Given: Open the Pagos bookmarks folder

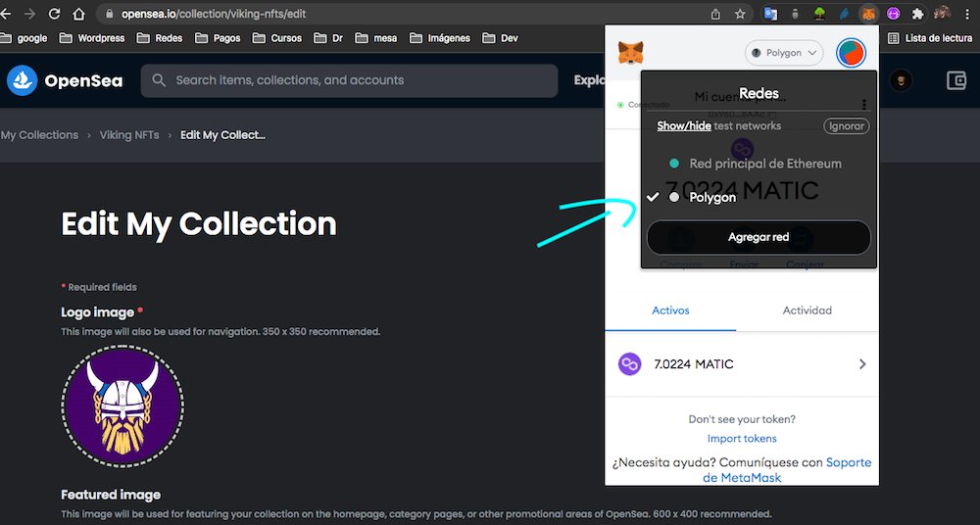Looking at the screenshot, I should [218, 38].
